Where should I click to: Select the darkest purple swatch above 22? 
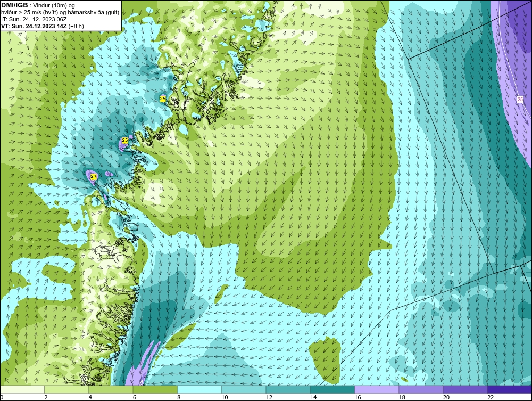coord(510,389)
